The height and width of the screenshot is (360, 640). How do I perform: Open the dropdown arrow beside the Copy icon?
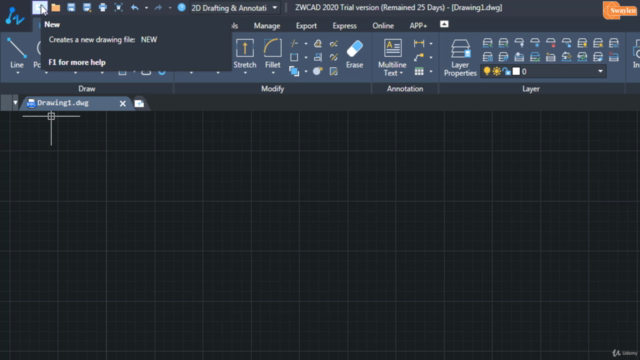click(x=306, y=71)
